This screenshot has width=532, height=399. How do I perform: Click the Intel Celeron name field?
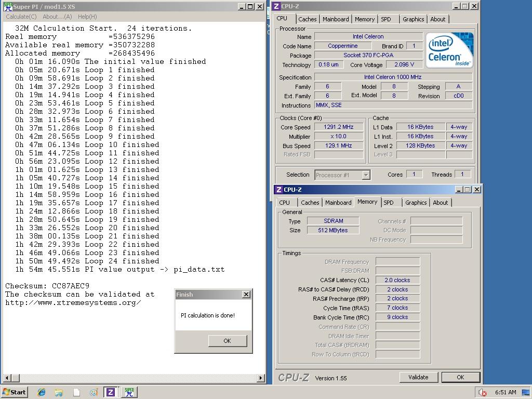pos(368,36)
